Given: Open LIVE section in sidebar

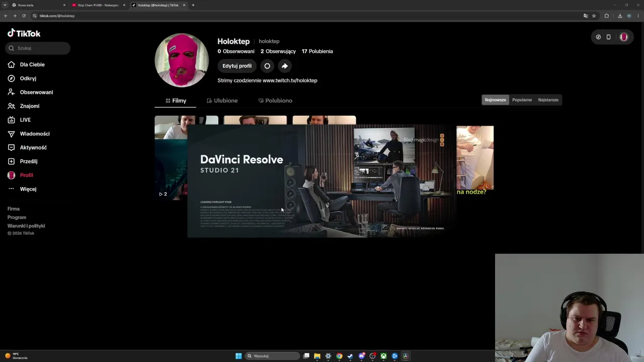Looking at the screenshot, I should (x=19, y=120).
